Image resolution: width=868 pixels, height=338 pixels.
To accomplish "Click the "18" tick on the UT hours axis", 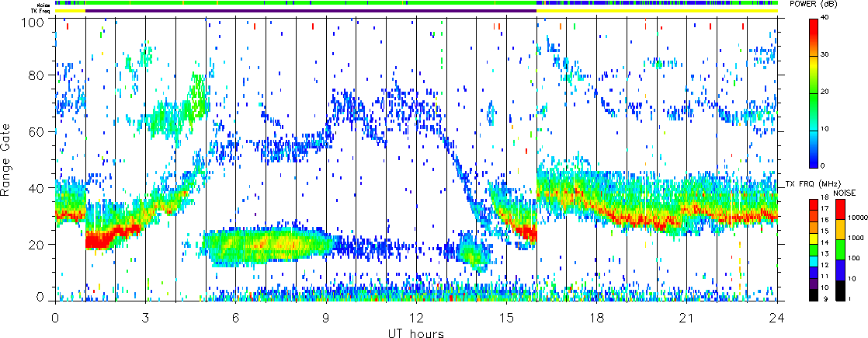I will (x=597, y=318).
